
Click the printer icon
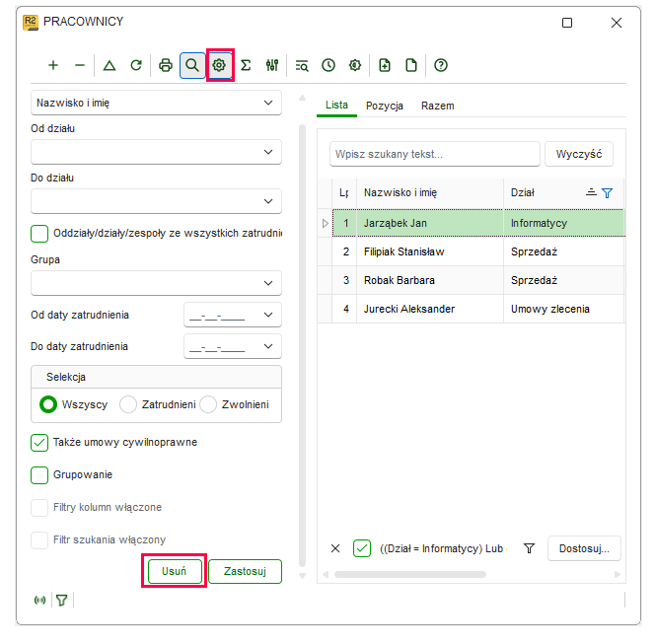(x=166, y=65)
